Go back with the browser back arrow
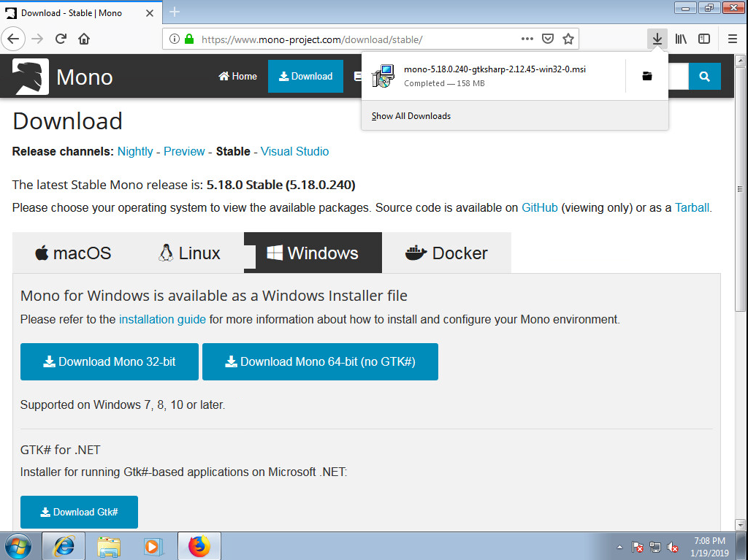 click(13, 39)
